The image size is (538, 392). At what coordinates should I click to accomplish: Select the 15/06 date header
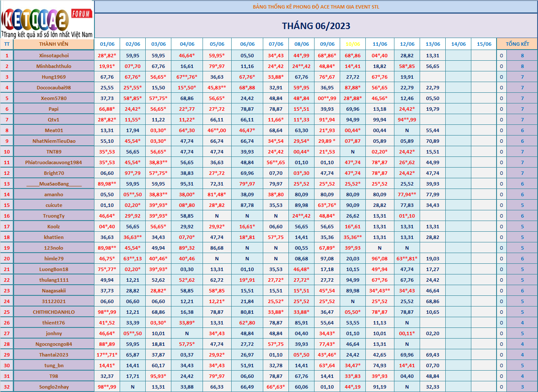click(x=484, y=44)
